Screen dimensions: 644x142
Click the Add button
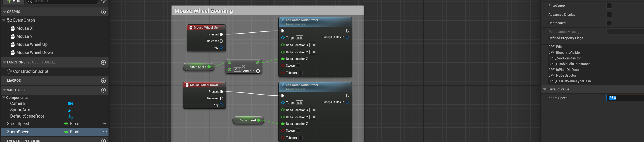[x=14, y=1]
